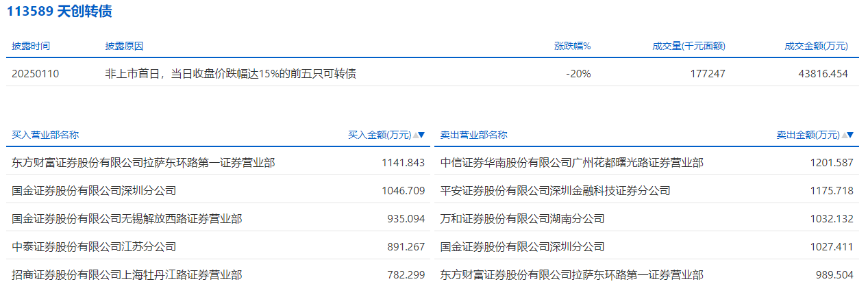Select disclosure date 20250110
The width and height of the screenshot is (868, 286).
coord(36,74)
